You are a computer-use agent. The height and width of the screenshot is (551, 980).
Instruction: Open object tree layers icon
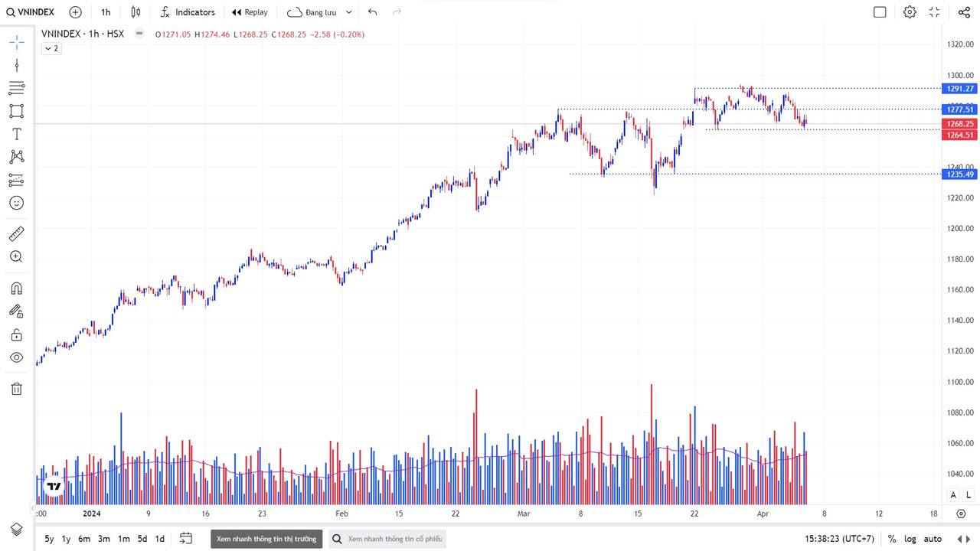coord(17,530)
